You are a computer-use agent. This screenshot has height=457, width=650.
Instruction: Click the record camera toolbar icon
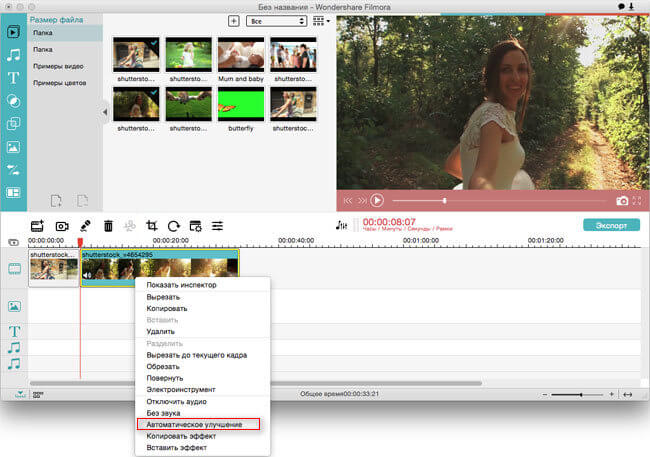[62, 226]
